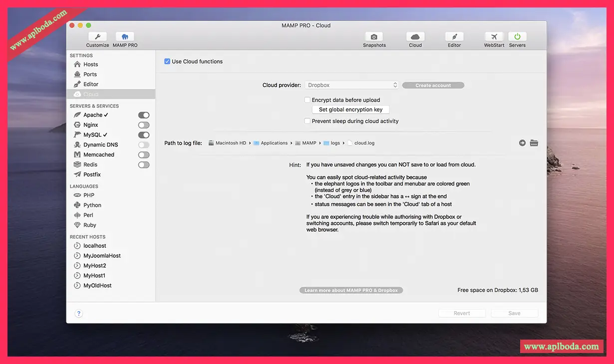614x364 pixels.
Task: Toggle the Nginx server switch
Action: (x=144, y=125)
